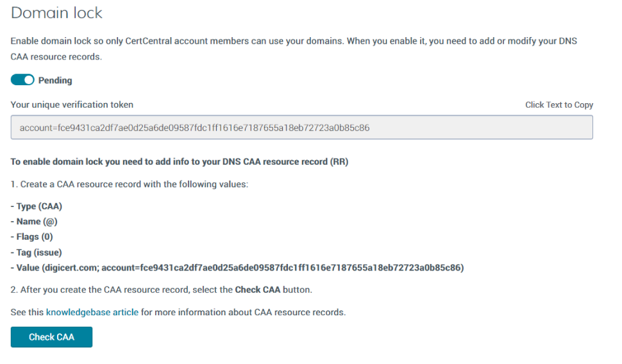Open the knowledgebase article link
This screenshot has height=364, width=622.
92,312
